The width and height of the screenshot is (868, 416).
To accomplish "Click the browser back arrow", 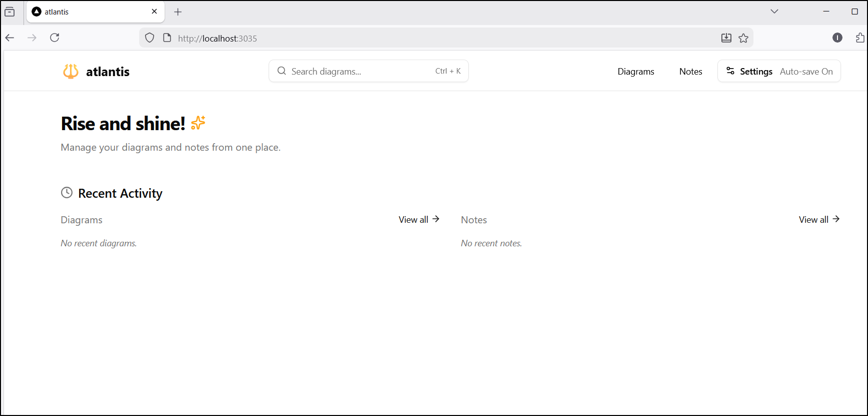I will [10, 38].
